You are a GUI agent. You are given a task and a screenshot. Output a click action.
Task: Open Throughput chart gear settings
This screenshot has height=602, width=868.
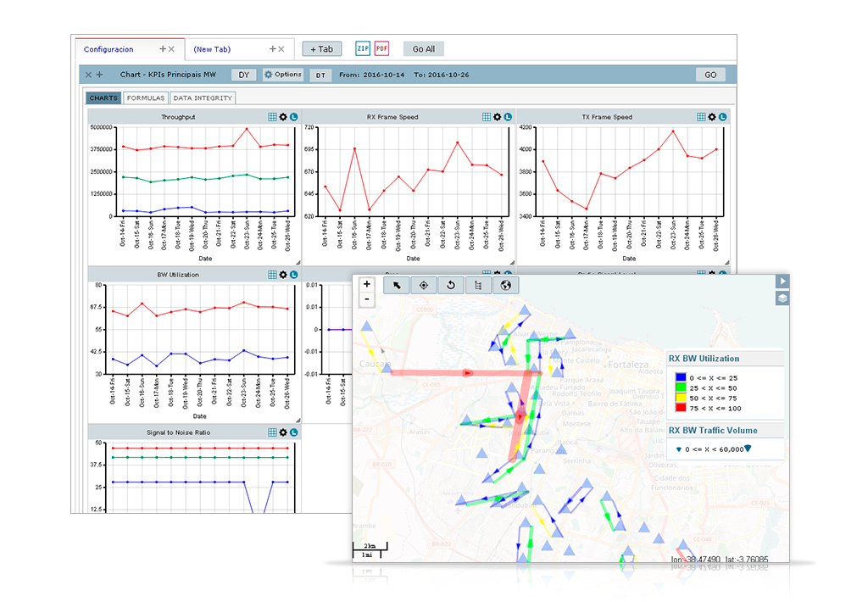tap(283, 117)
